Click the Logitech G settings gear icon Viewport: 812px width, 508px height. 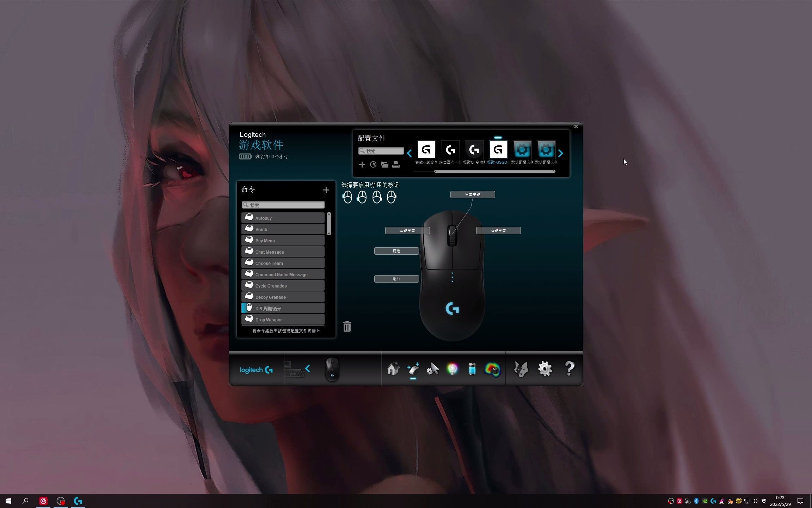pos(544,369)
